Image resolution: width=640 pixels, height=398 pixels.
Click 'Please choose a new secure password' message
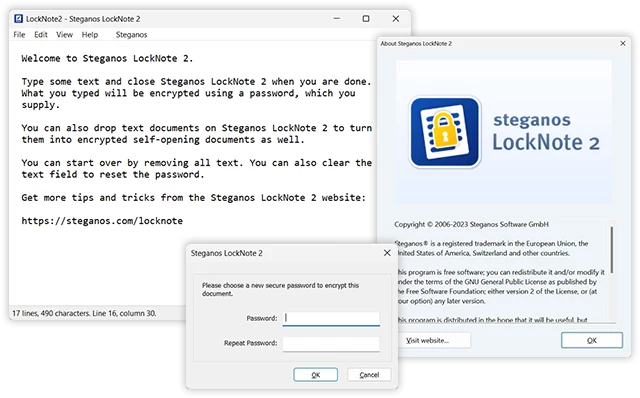(x=280, y=289)
